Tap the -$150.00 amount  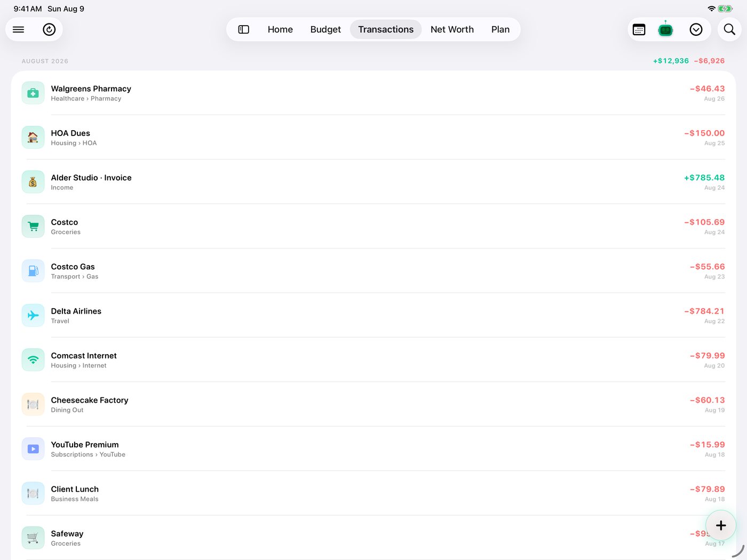pyautogui.click(x=704, y=133)
